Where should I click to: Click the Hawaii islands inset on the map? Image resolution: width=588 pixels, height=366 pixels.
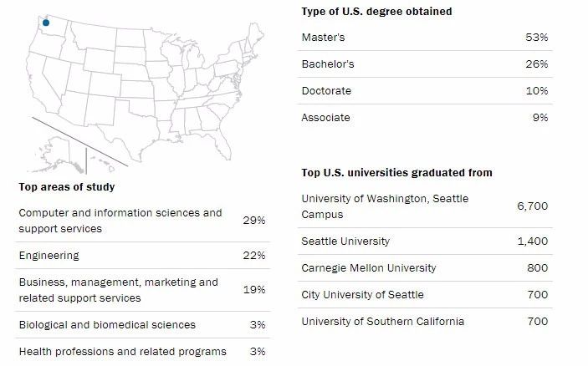[x=105, y=160]
